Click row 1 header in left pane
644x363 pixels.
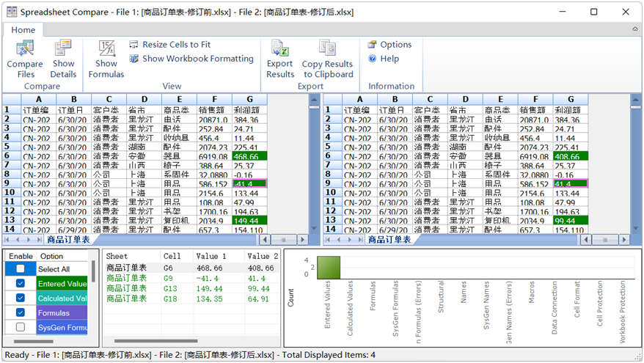point(12,110)
